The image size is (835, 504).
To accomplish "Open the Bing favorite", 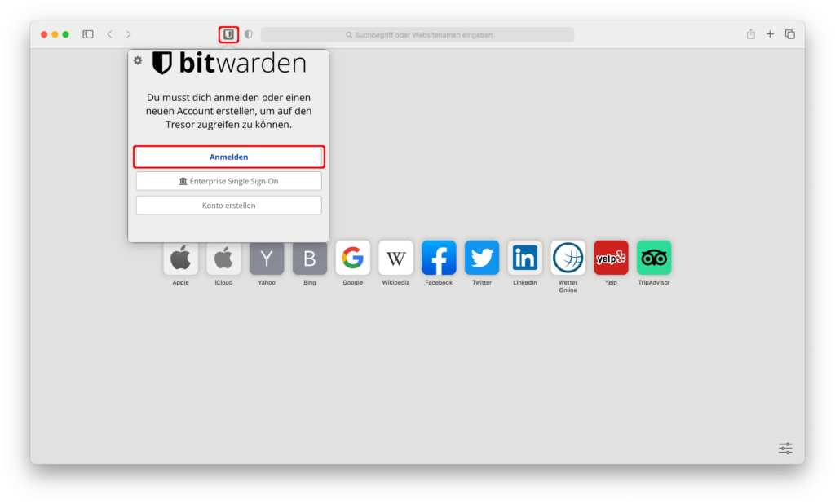I will point(310,259).
